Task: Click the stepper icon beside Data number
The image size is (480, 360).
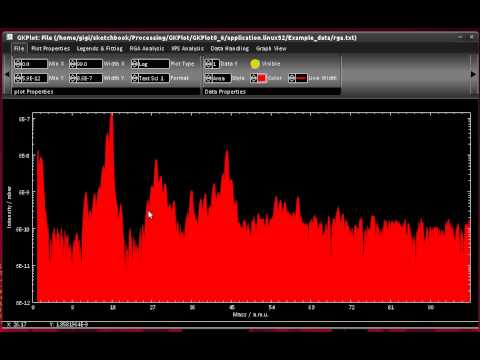Action: 208,64
